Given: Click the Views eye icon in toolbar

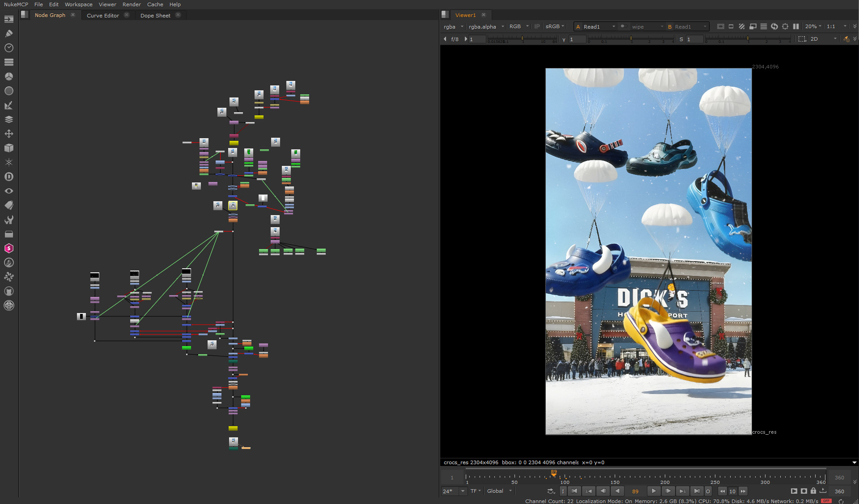Looking at the screenshot, I should [9, 191].
